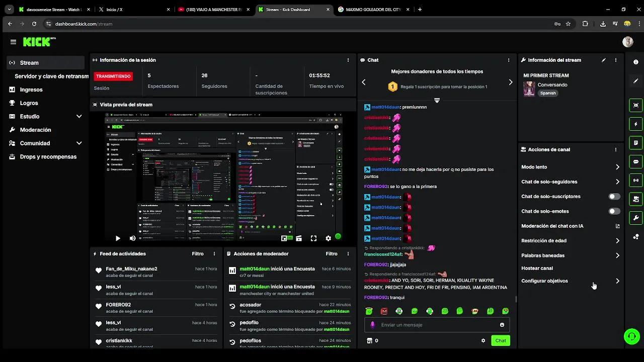Reload the page with browser refresh button
Image resolution: width=644 pixels, height=362 pixels.
coord(34,24)
